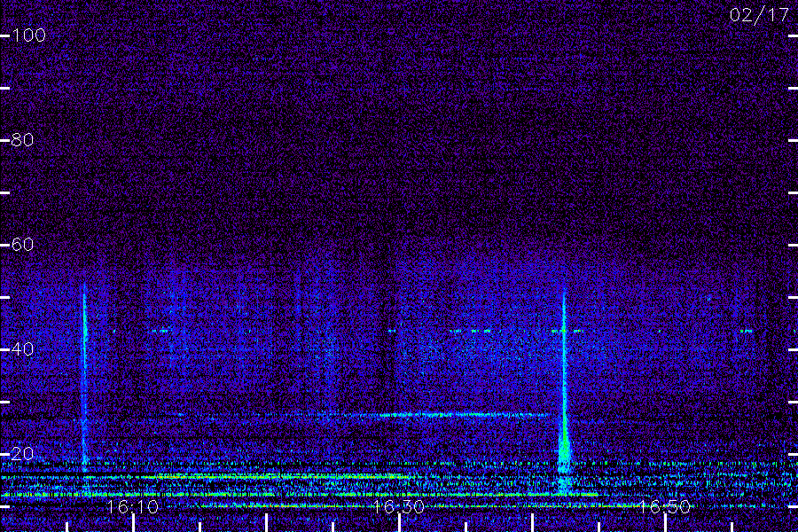This screenshot has height=532, width=798.
Task: Click the 40 frequency axis label
Action: pyautogui.click(x=22, y=348)
